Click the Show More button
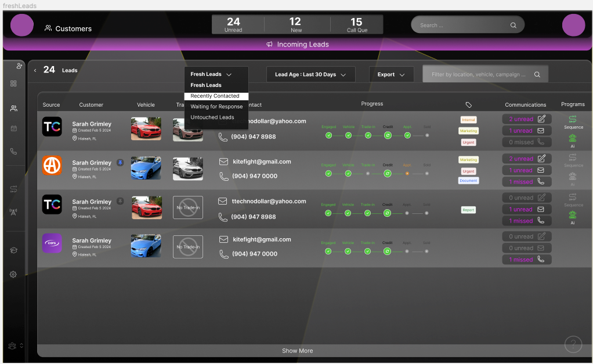 tap(297, 351)
